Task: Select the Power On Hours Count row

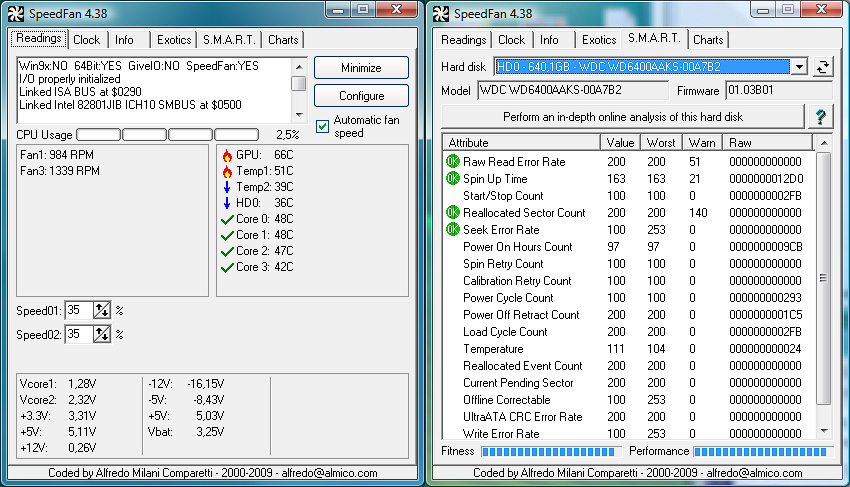Action: click(x=629, y=247)
